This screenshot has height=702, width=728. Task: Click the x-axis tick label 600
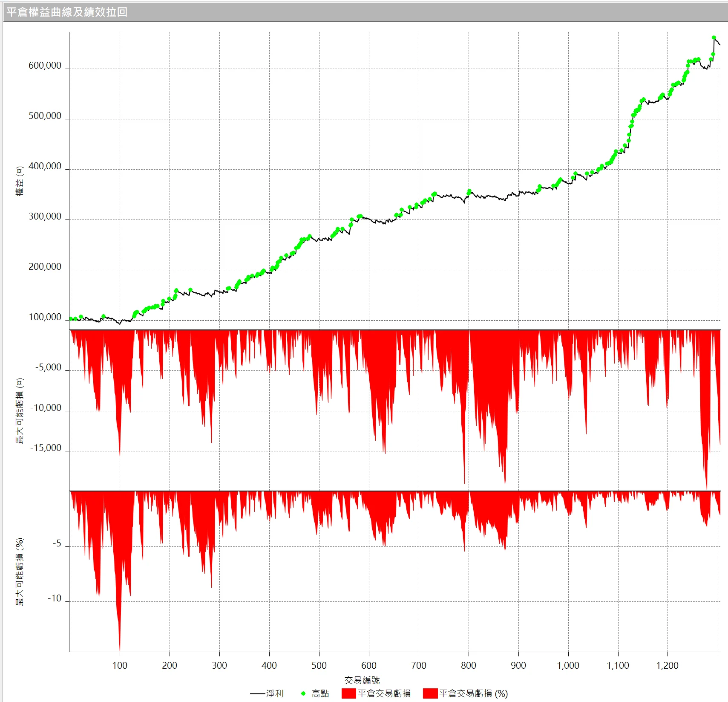point(369,665)
